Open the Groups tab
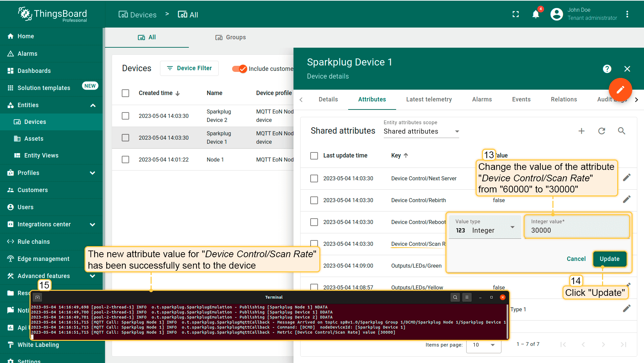 click(x=230, y=37)
